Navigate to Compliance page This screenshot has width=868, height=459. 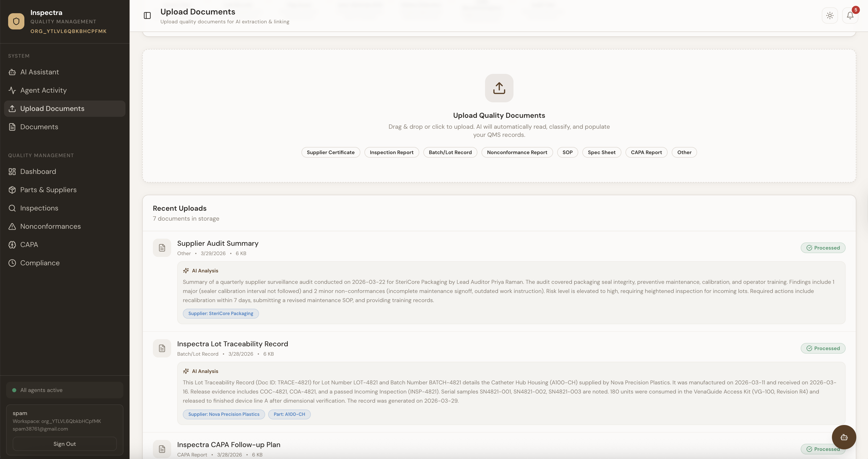(40, 263)
